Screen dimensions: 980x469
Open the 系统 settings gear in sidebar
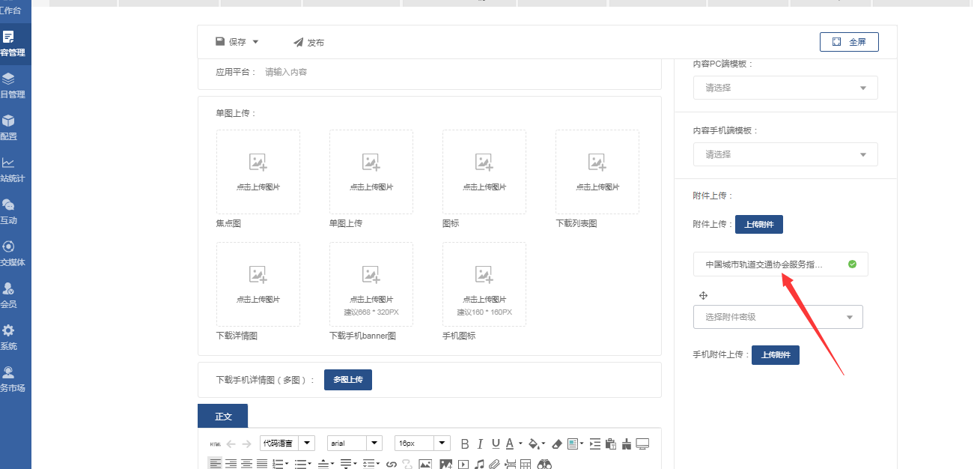(x=9, y=336)
